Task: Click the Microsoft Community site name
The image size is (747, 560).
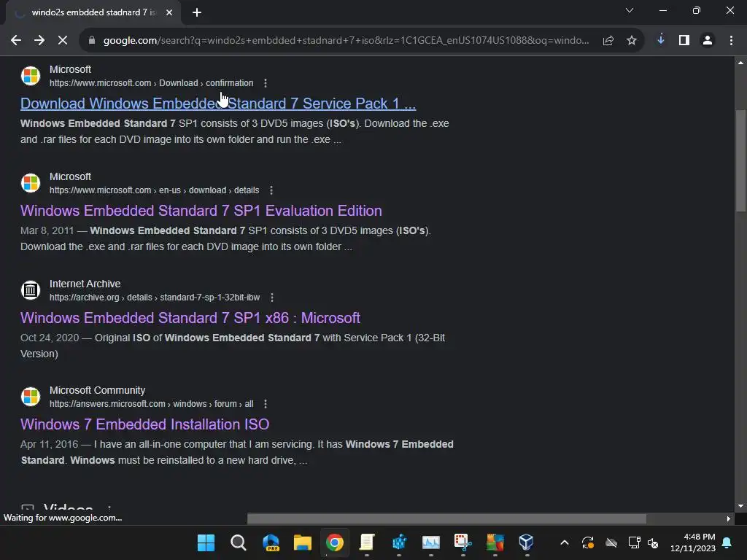Action: [97, 390]
